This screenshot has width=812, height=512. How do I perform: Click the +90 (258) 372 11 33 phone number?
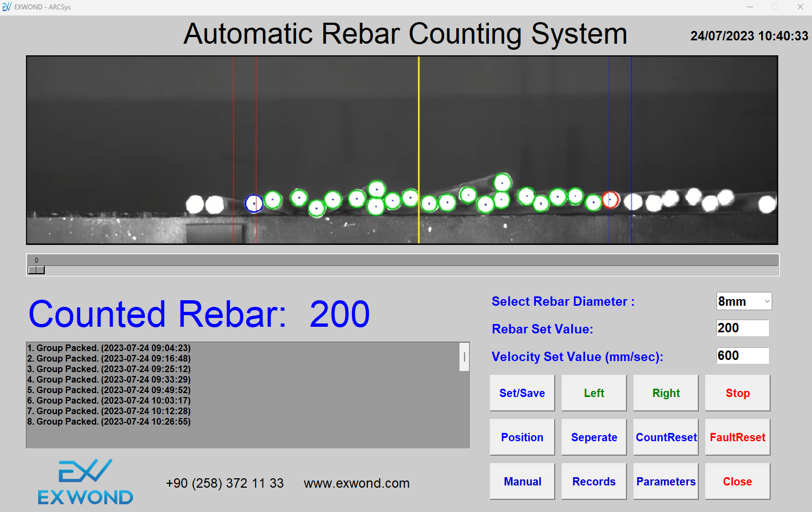225,483
